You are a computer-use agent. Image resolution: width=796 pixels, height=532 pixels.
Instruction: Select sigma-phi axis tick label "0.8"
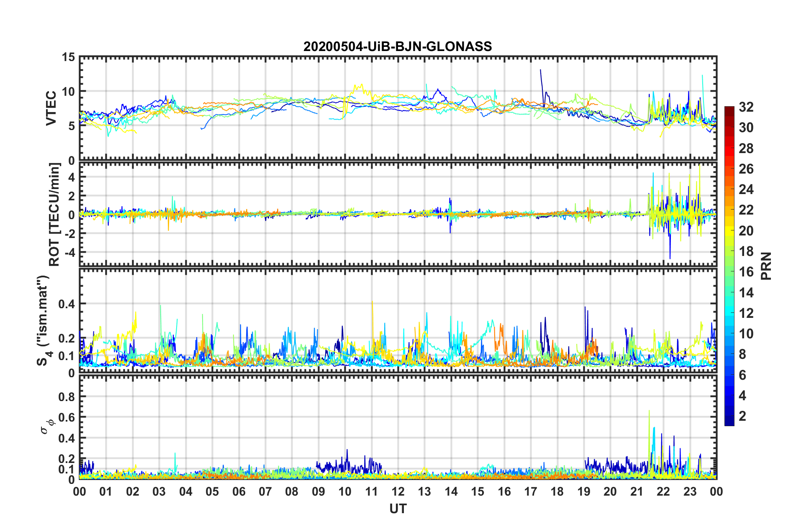click(67, 396)
